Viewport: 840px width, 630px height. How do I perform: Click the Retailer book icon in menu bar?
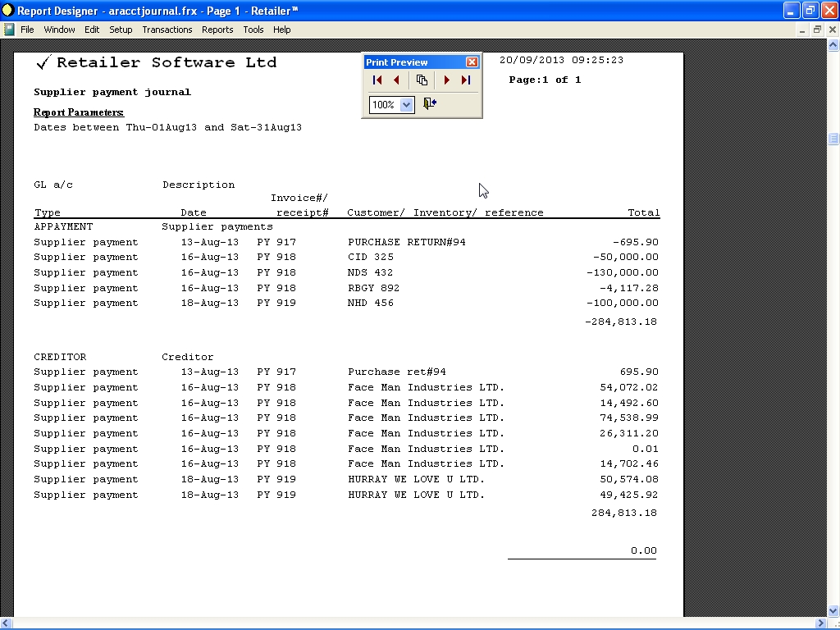pyautogui.click(x=9, y=30)
